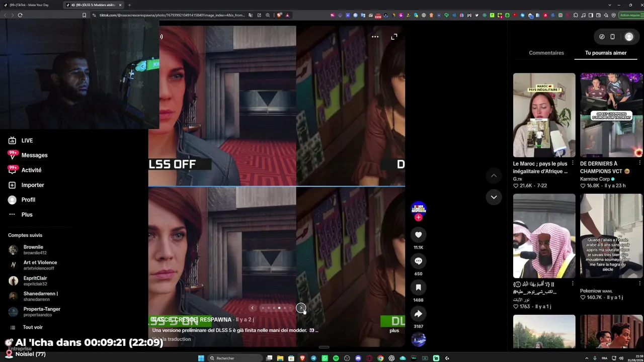Screen dimensions: 644x362
Task: Switch to the Commentaires tab
Action: coord(546,53)
